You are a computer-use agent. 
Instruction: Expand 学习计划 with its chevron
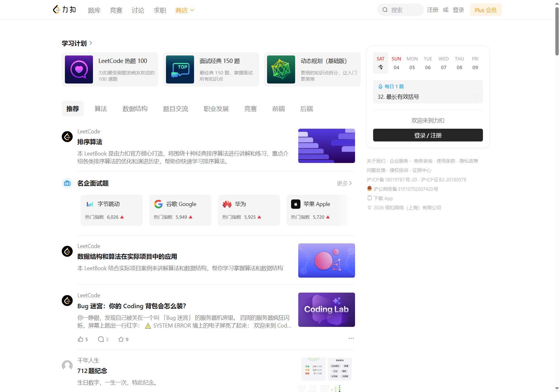[x=91, y=43]
